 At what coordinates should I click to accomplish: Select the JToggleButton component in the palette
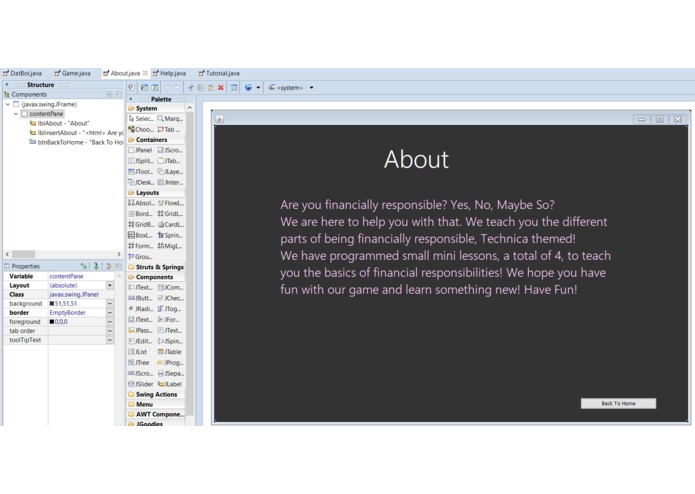click(x=169, y=309)
